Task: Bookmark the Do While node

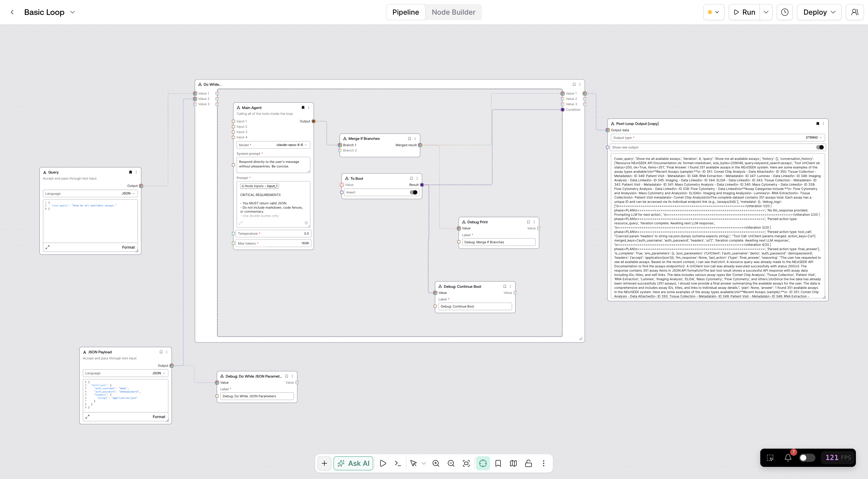Action: 574,84
